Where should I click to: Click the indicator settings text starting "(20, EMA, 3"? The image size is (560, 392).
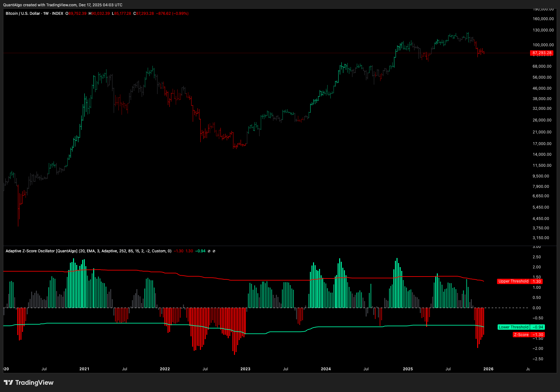(125, 251)
